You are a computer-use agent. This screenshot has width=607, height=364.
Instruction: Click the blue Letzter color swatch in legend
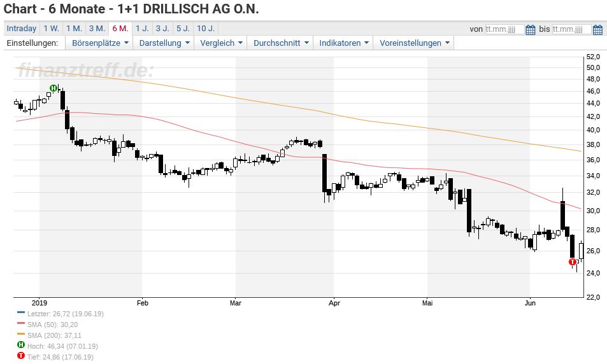21,312
